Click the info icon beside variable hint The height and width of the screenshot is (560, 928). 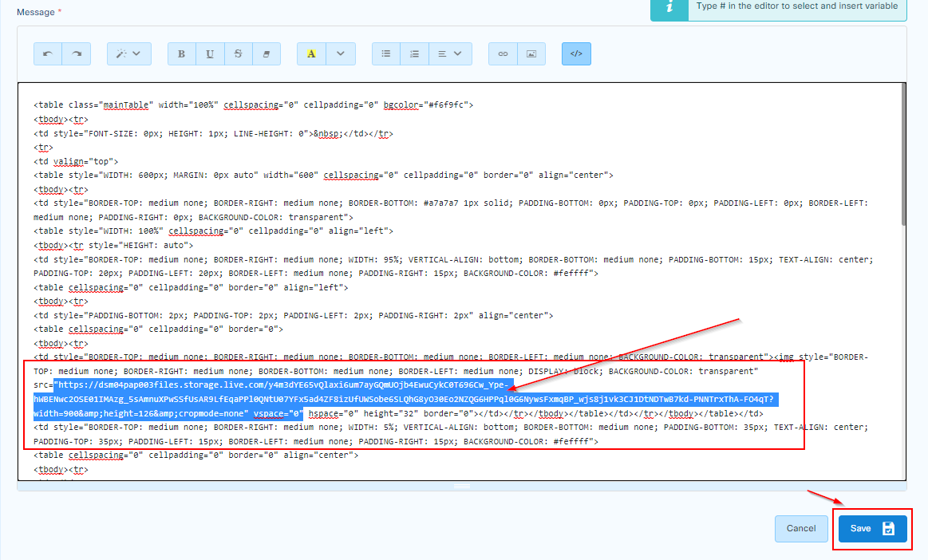(671, 6)
